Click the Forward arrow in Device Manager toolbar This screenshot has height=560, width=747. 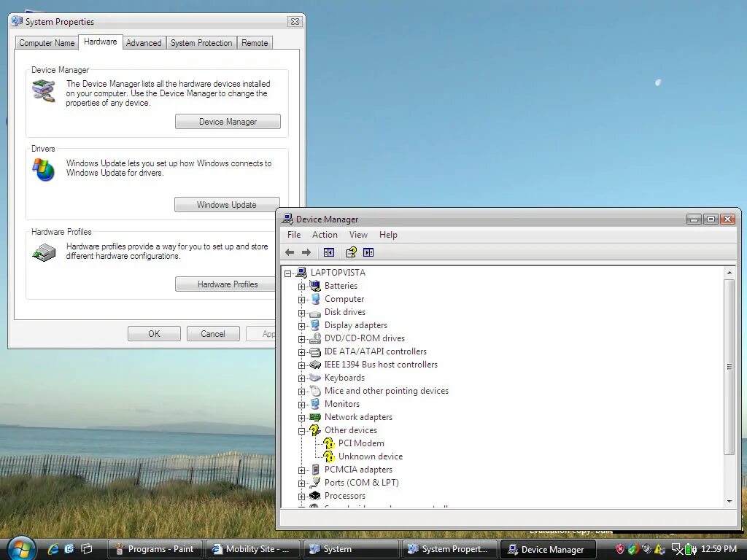pos(306,252)
